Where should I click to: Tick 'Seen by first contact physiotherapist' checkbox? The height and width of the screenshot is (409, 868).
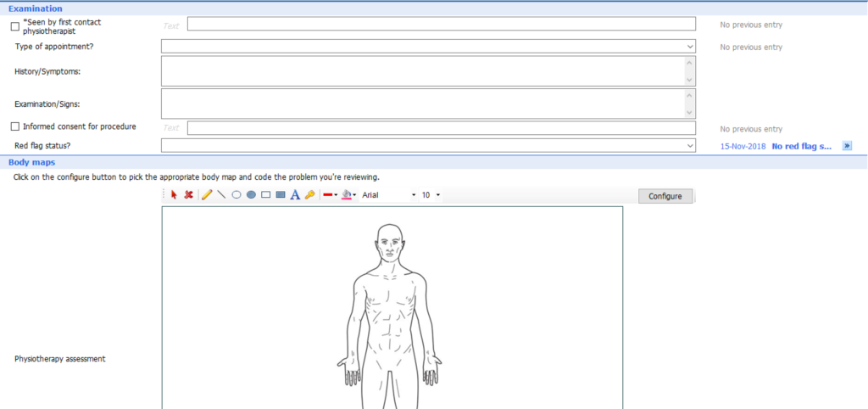[15, 26]
